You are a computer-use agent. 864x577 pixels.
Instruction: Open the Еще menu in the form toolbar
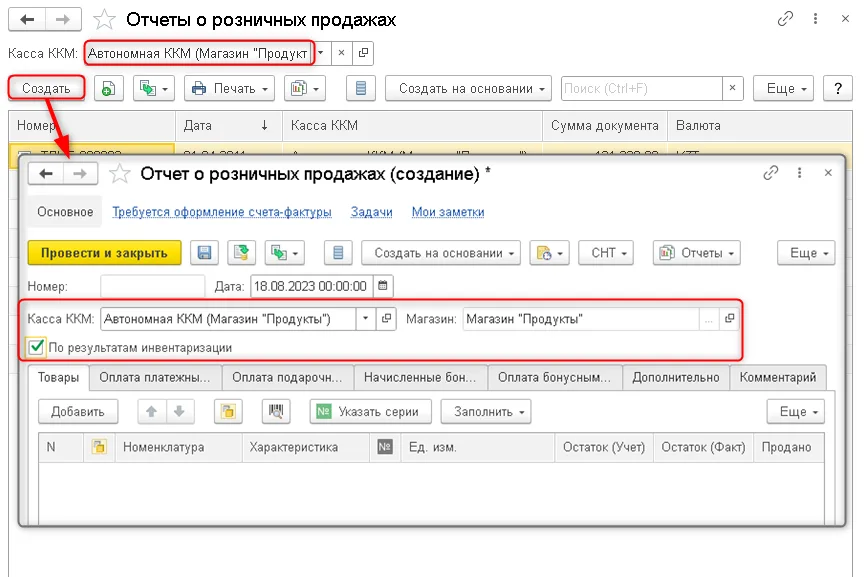pyautogui.click(x=806, y=253)
